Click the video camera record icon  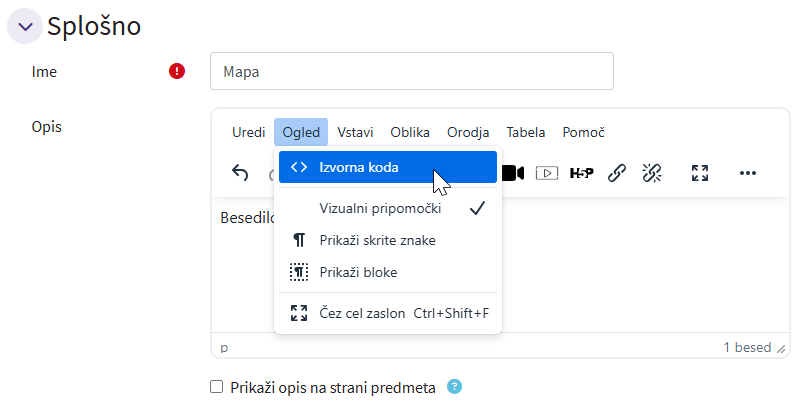coord(514,173)
